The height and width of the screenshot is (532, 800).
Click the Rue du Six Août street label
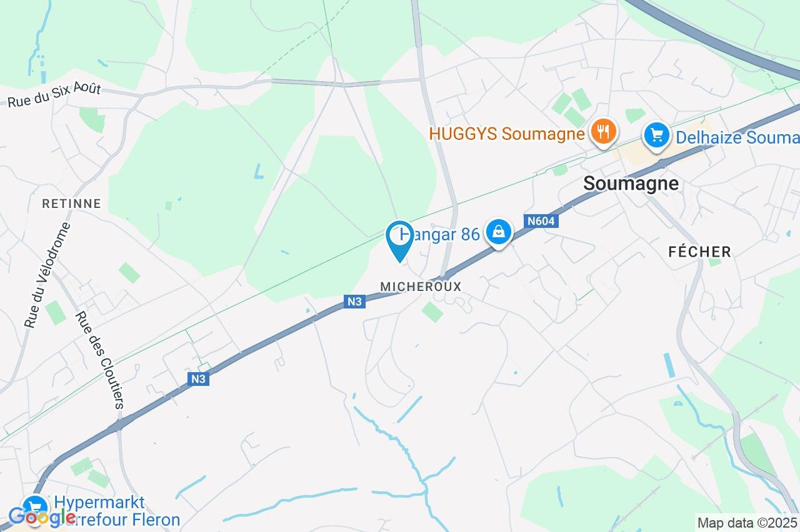pos(54,96)
